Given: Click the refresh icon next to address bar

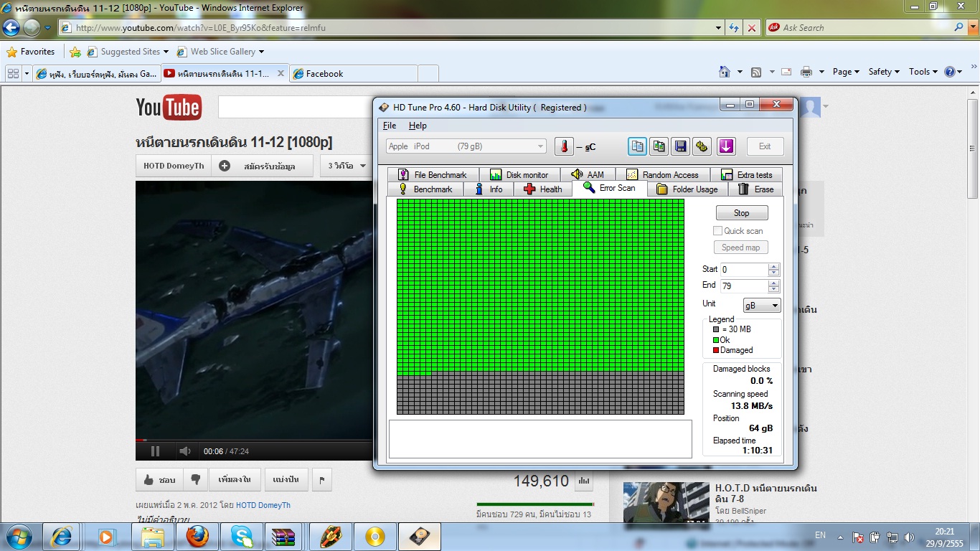Looking at the screenshot, I should tap(734, 28).
